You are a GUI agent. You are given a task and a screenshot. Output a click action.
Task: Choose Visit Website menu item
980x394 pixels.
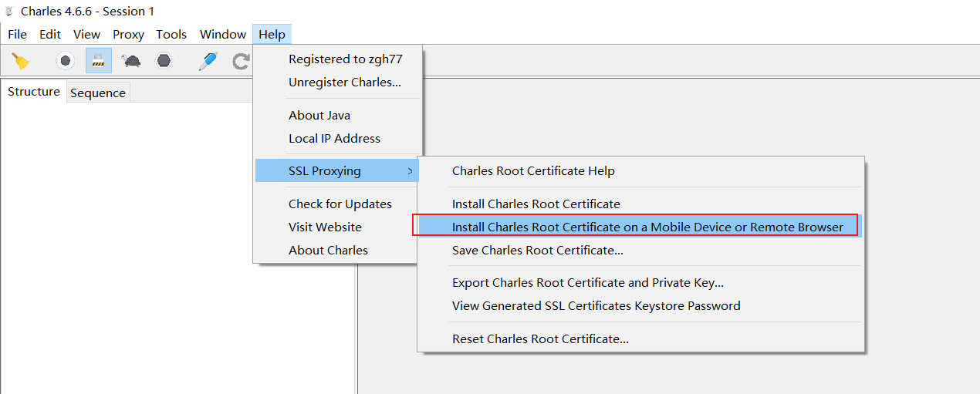pyautogui.click(x=338, y=227)
